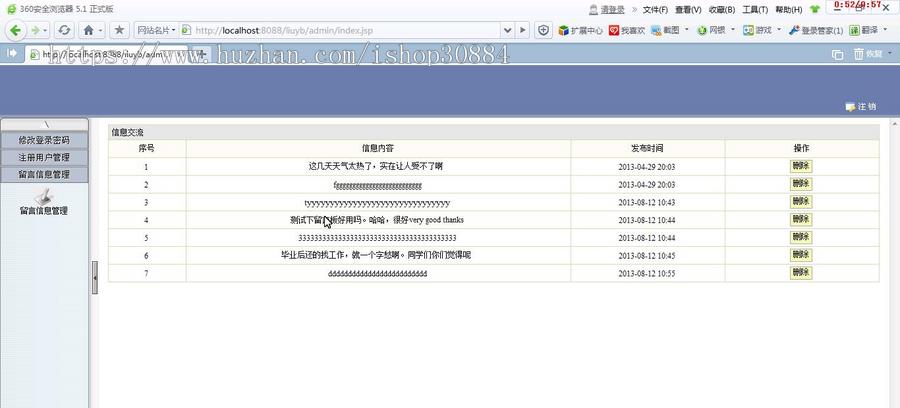
Task: Click the 截图 screenshot tool
Action: tap(666, 30)
